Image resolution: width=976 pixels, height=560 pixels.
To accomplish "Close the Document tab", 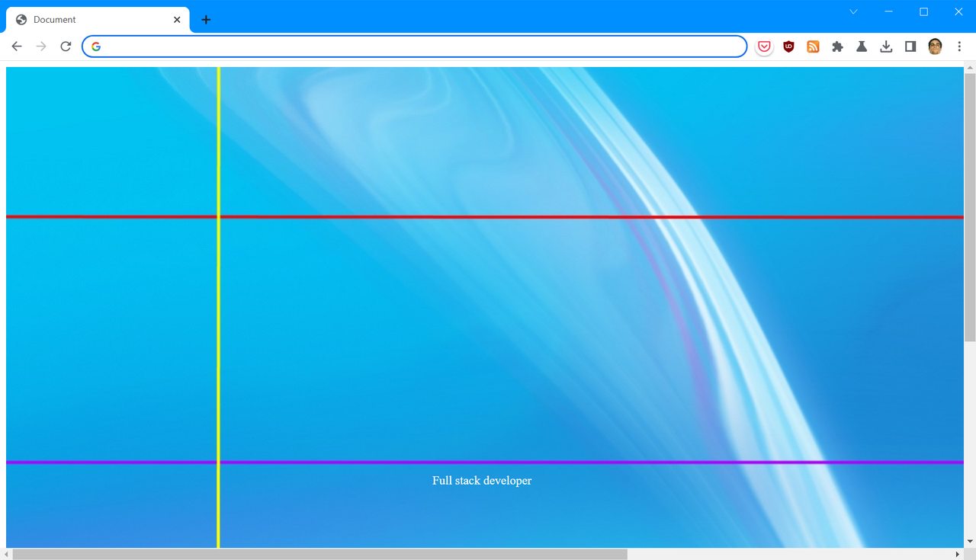I will (x=177, y=20).
